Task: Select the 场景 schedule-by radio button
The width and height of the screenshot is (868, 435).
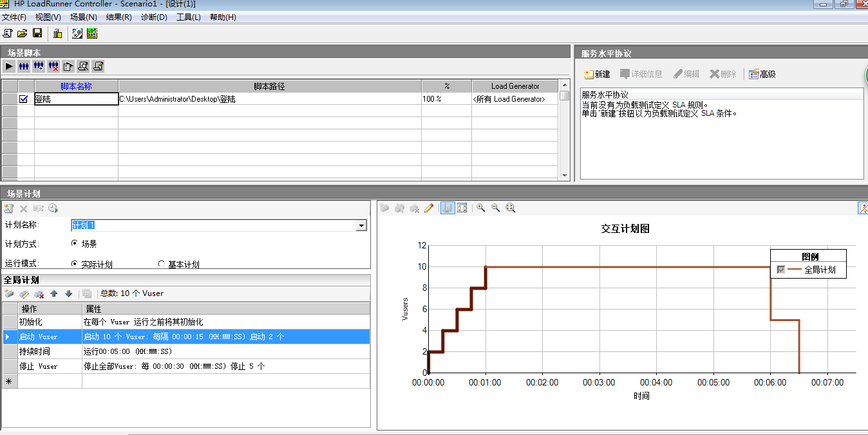Action: [x=75, y=244]
